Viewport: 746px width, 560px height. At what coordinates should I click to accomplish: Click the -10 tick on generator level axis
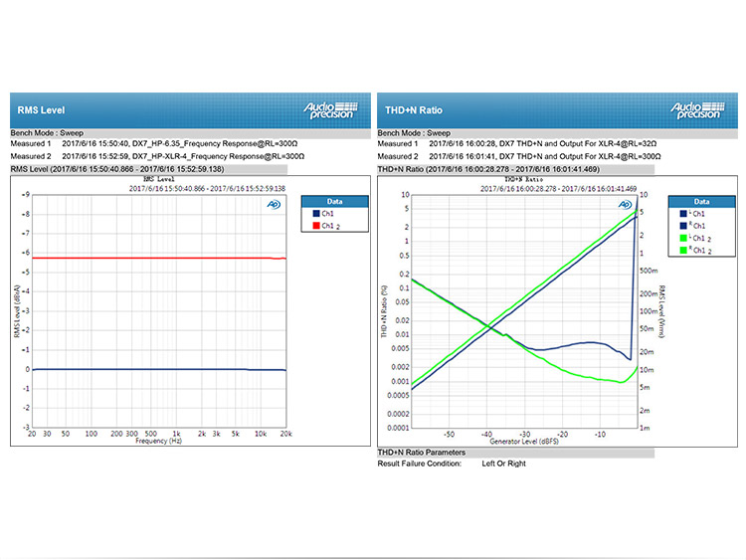coord(600,435)
